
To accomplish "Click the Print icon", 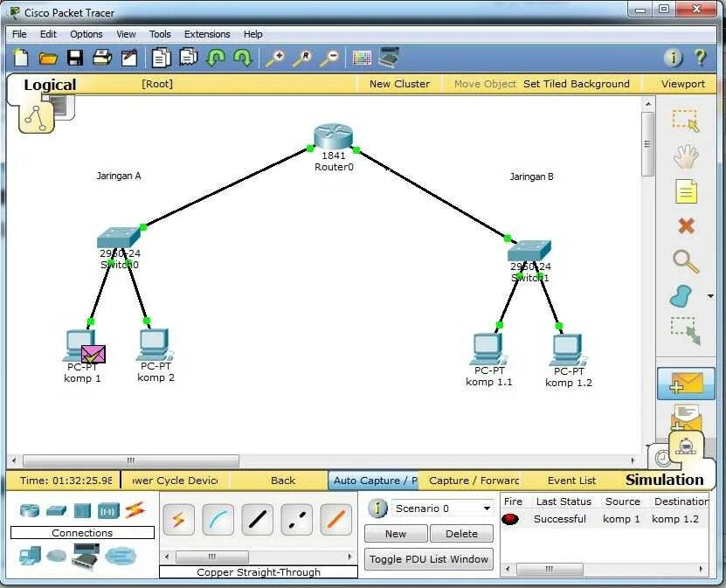I will click(x=102, y=58).
